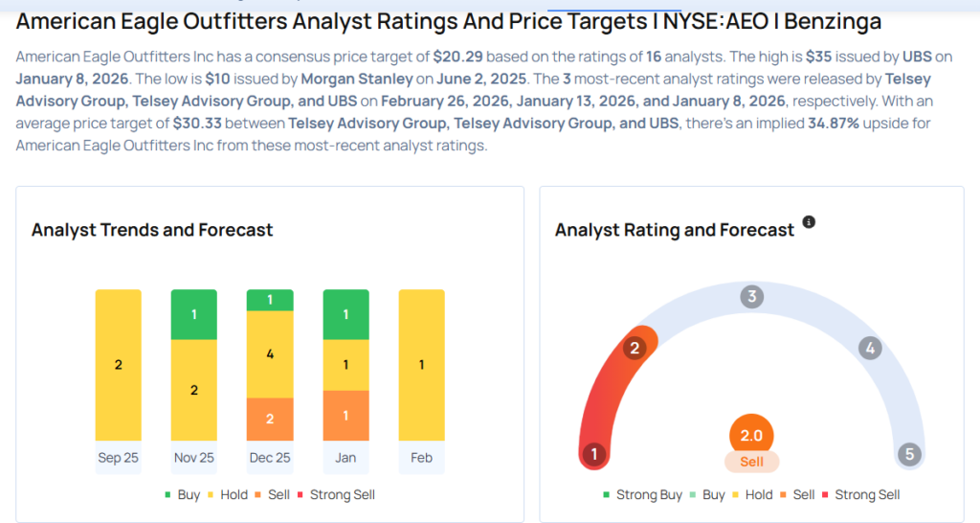
Task: Click the Analyst Trends and Forecast heading
Action: 152,230
